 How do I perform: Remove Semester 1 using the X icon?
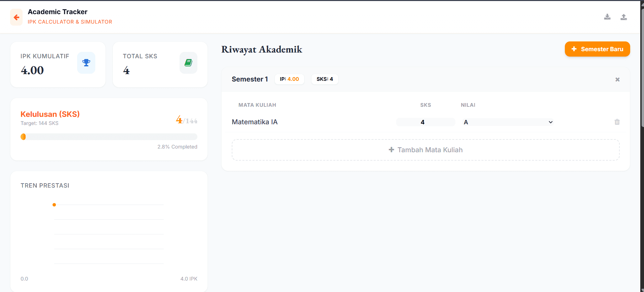[617, 79]
